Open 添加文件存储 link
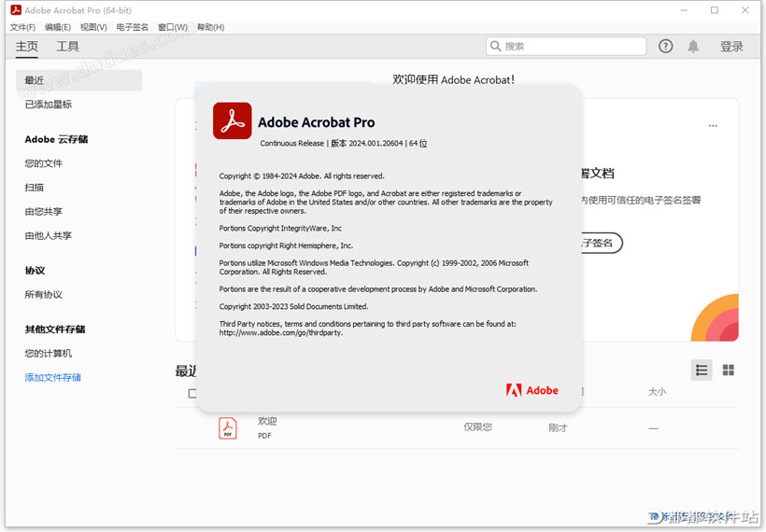 click(52, 377)
